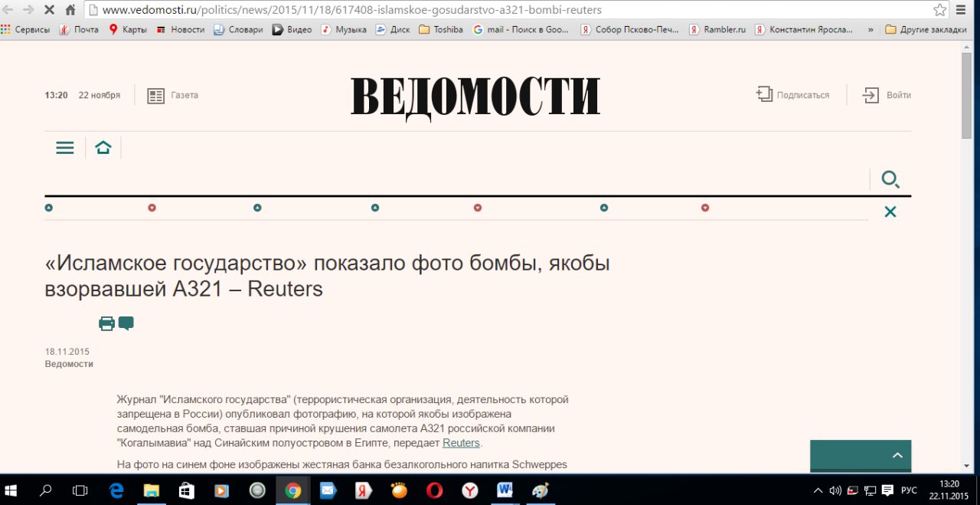Close ticker panel with X

[x=890, y=212]
